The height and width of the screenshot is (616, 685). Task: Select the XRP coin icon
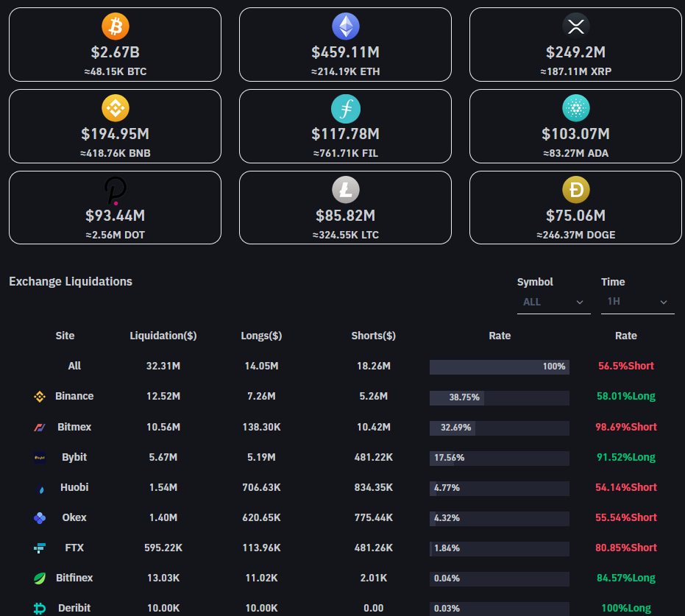pyautogui.click(x=576, y=26)
